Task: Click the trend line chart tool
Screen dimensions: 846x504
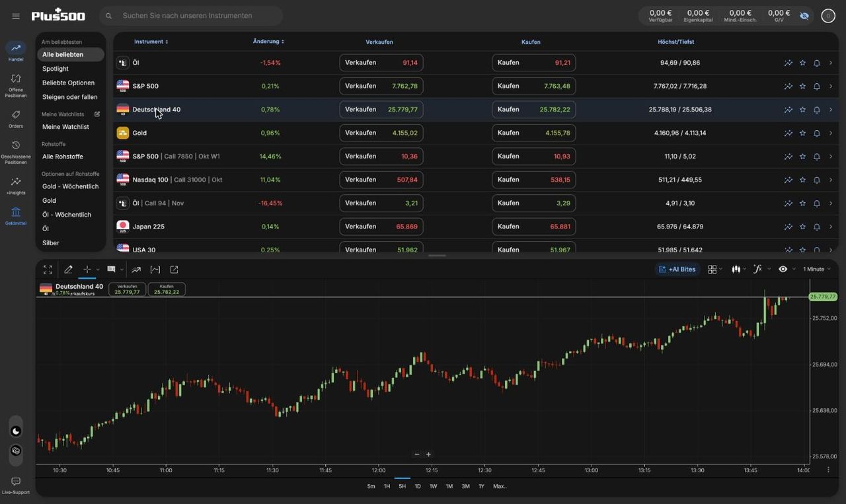Action: coord(136,270)
